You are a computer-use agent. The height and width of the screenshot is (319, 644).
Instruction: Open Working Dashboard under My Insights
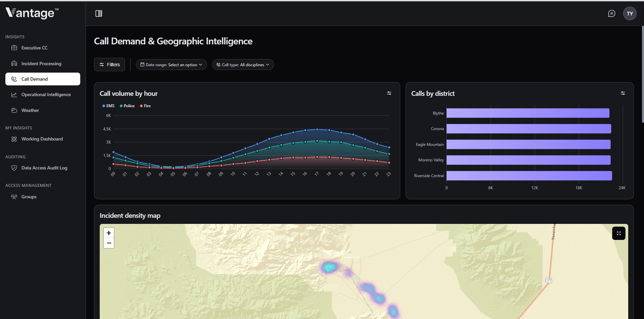(43, 139)
